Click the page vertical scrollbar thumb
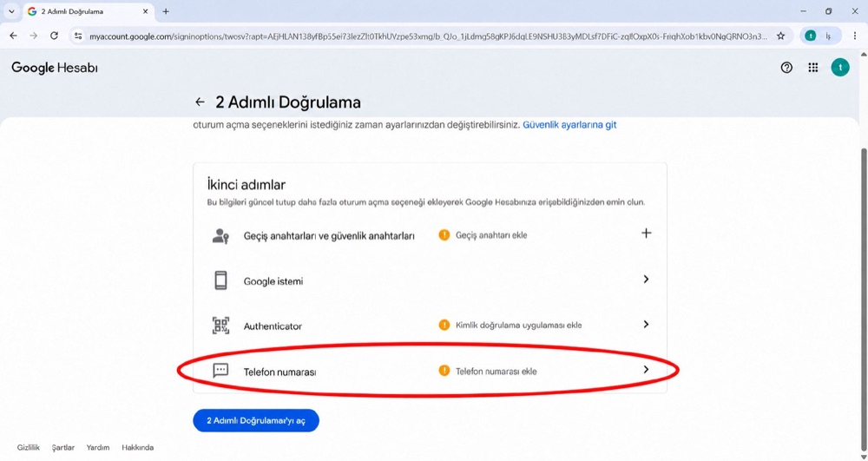The height and width of the screenshot is (461, 868). [x=863, y=299]
